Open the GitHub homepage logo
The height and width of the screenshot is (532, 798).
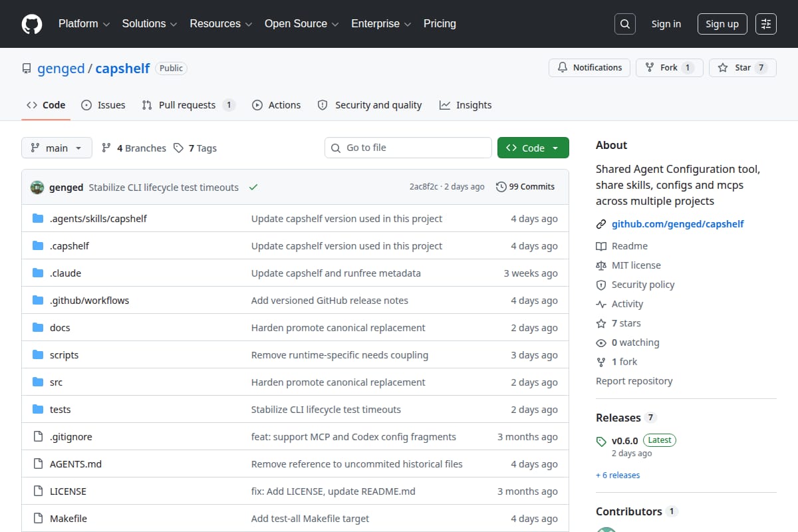click(32, 24)
